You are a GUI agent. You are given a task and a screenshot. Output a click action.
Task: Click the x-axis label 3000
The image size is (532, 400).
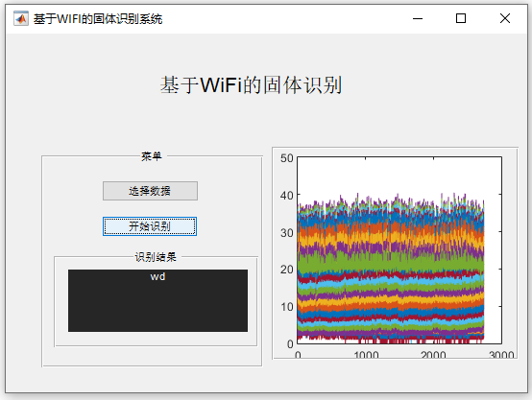pyautogui.click(x=501, y=355)
